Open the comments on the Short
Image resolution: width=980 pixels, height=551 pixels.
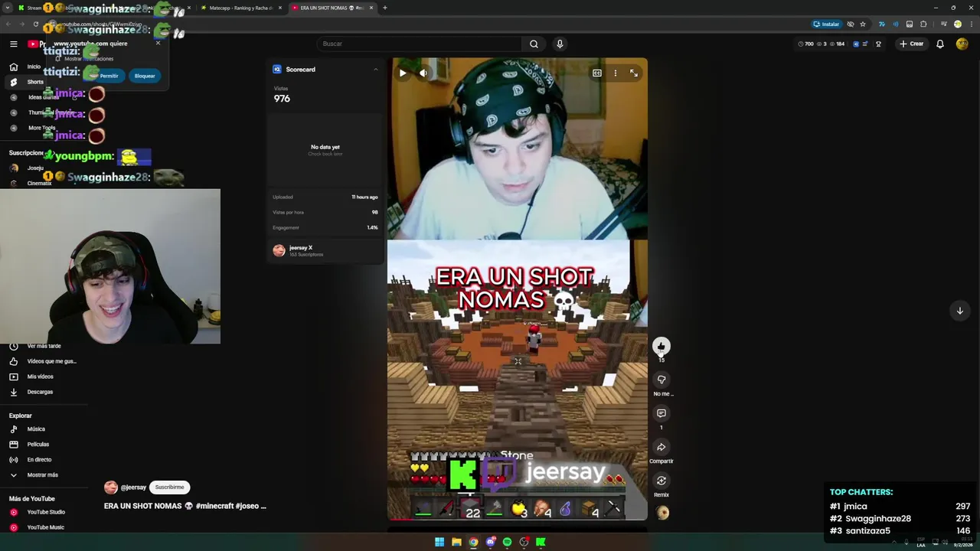point(661,413)
